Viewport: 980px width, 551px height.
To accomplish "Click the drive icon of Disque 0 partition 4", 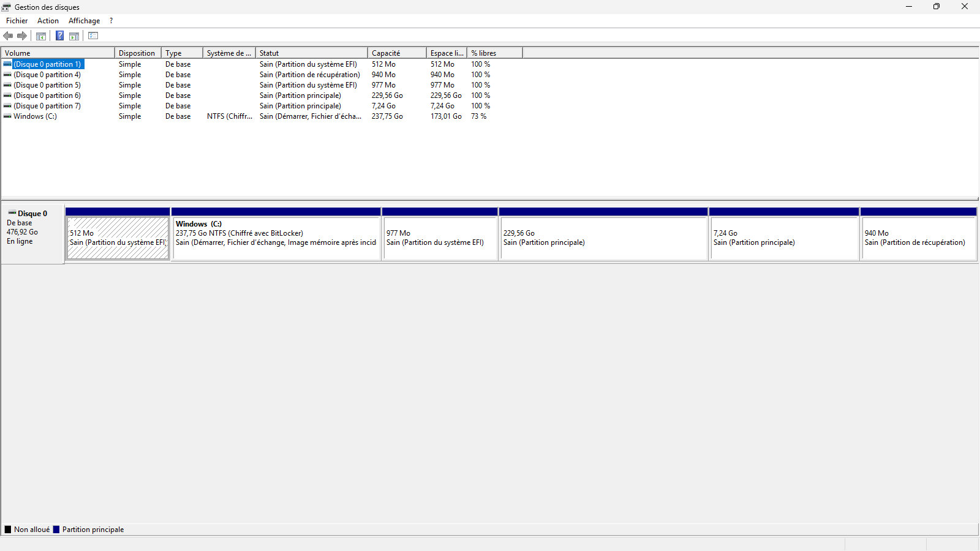I will [7, 75].
